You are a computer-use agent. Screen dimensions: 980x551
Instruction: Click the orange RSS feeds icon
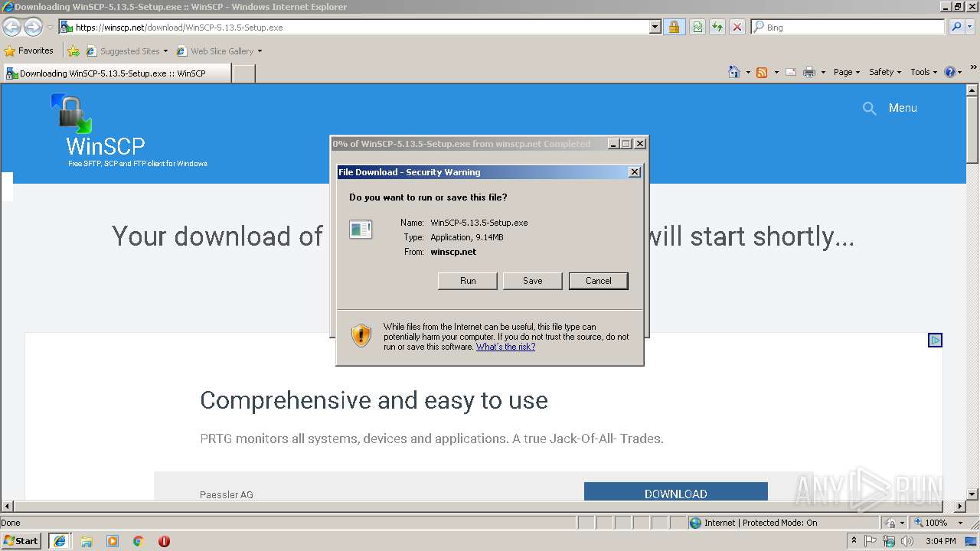tap(762, 72)
